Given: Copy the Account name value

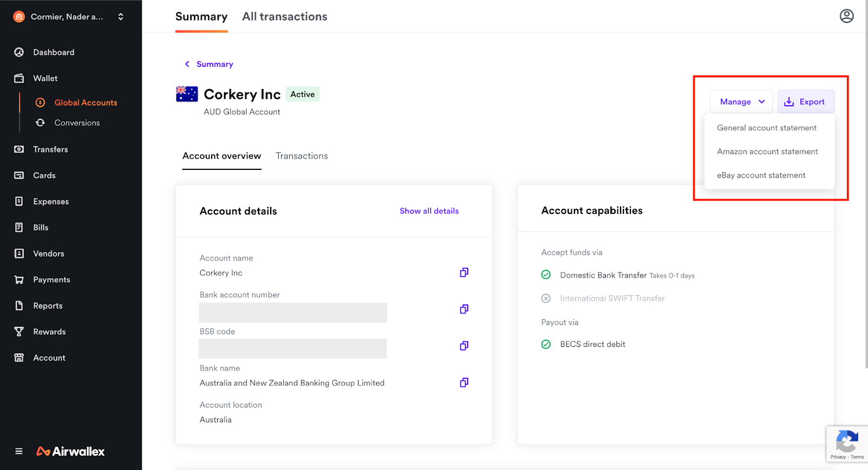Looking at the screenshot, I should [464, 272].
